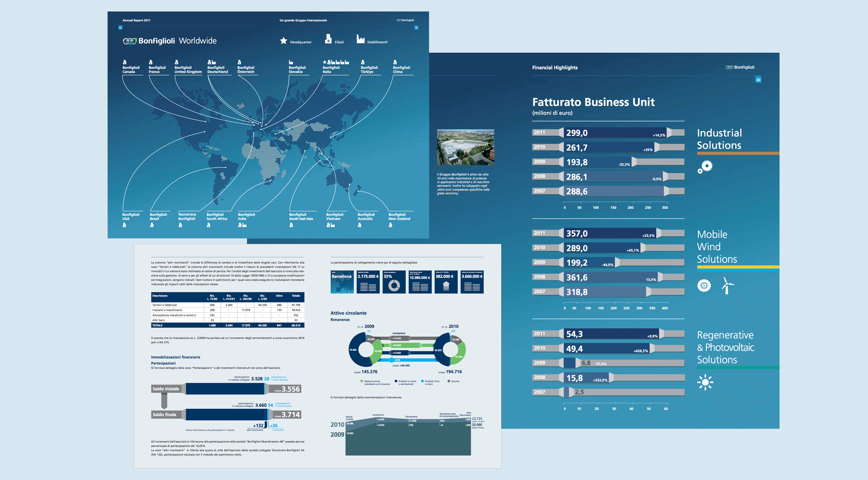Click branch icon below Bonfiglioli Australia
Screen dimensions: 868x480
(359, 225)
